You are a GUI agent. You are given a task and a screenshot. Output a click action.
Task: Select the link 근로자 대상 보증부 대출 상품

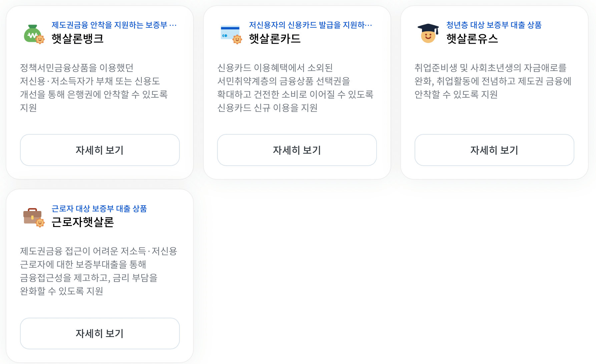99,209
